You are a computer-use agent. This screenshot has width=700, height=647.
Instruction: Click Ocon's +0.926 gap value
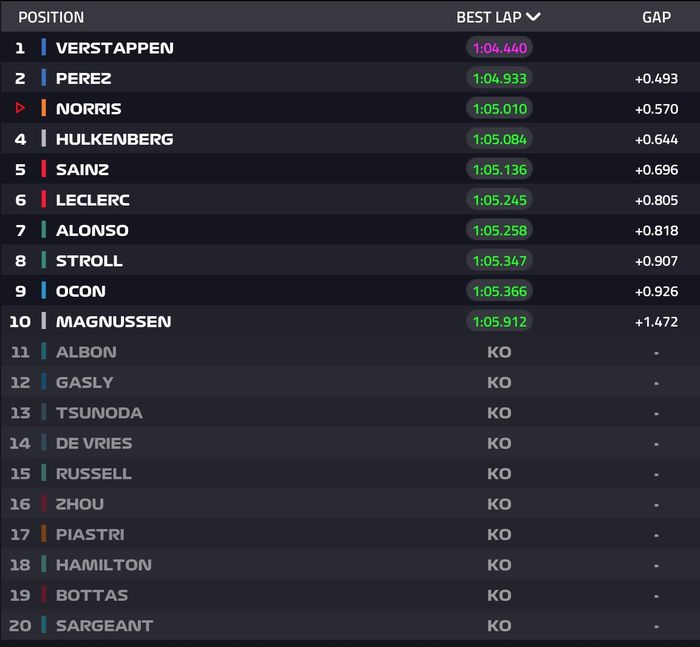click(656, 291)
